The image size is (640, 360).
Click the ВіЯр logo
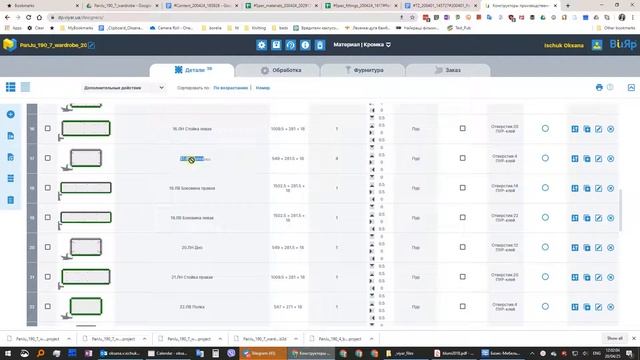point(623,44)
